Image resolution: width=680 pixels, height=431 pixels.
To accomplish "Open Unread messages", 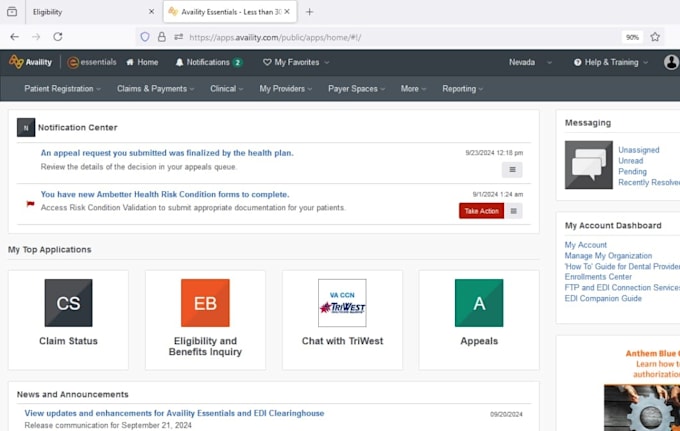I will (x=631, y=160).
